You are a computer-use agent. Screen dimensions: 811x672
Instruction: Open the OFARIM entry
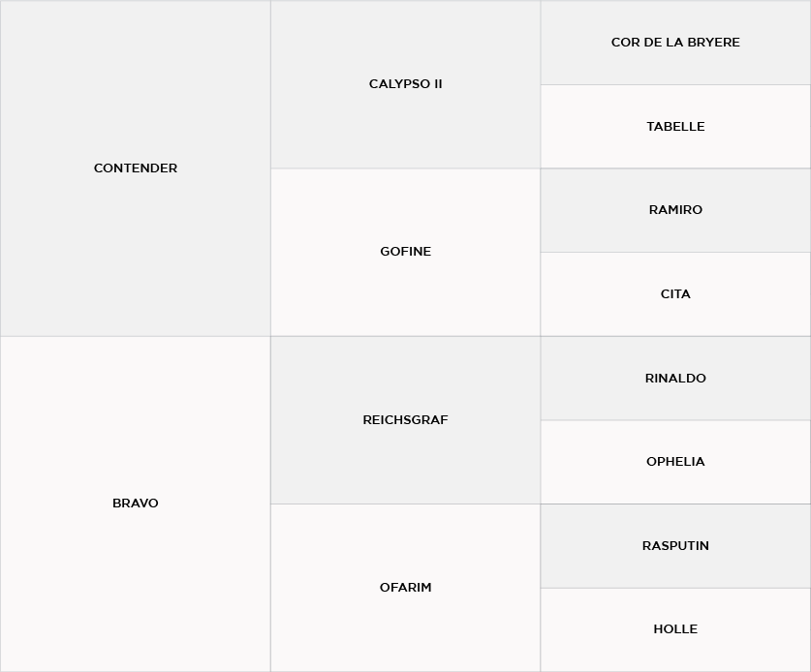(405, 588)
